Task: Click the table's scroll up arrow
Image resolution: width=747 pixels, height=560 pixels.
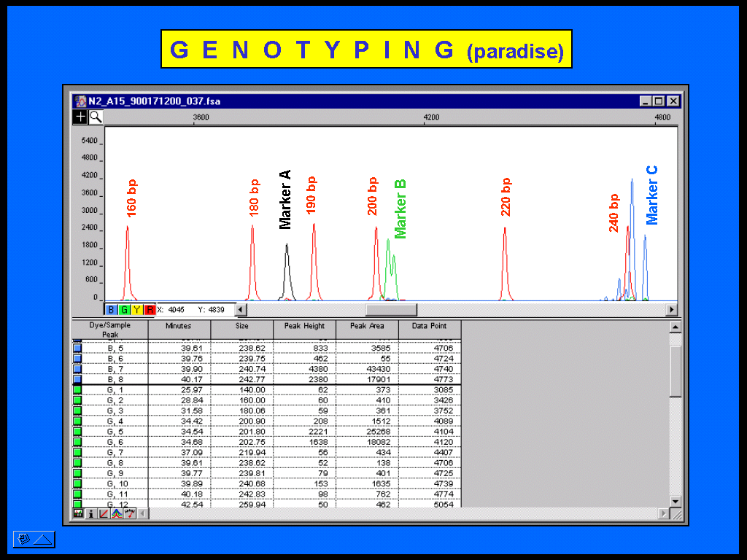Action: click(676, 327)
